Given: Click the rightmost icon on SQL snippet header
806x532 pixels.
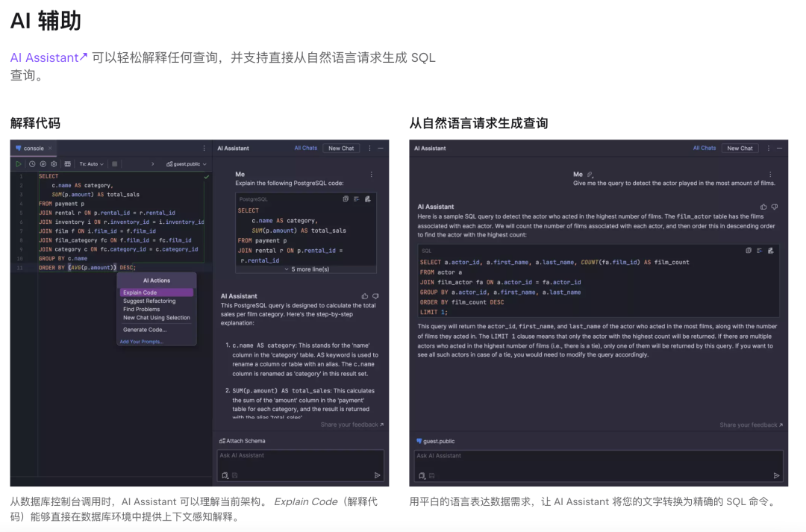Looking at the screenshot, I should click(770, 251).
